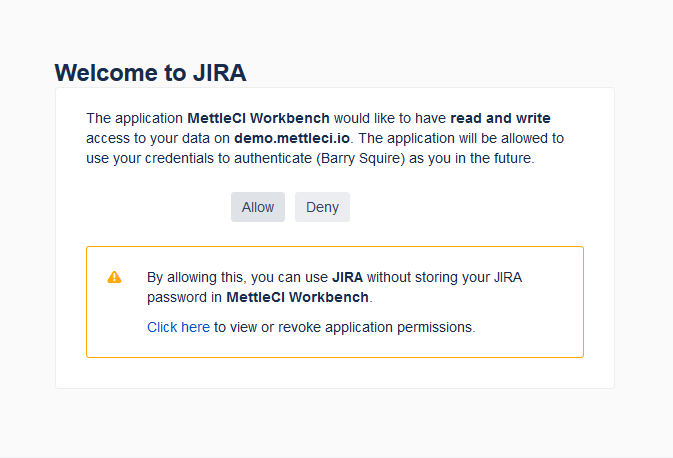Click 'The application' at the paragraph start
The image size is (673, 458).
(134, 118)
